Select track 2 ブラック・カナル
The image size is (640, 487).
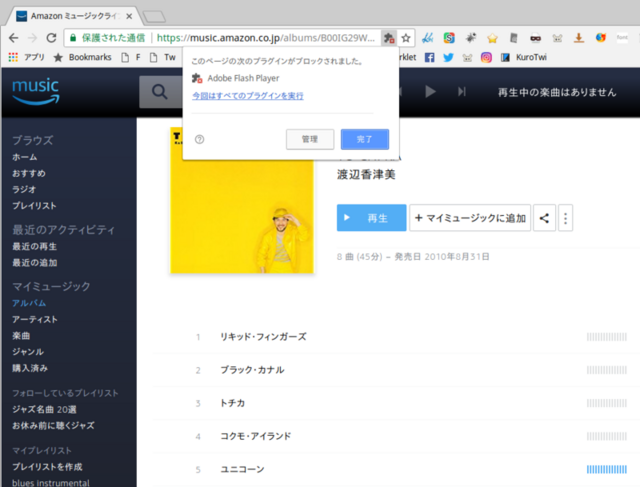(x=252, y=370)
